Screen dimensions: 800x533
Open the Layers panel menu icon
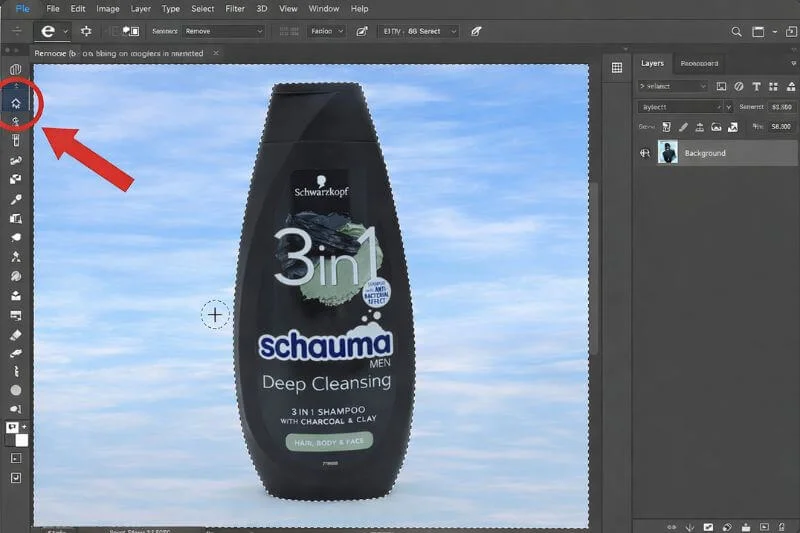click(793, 63)
